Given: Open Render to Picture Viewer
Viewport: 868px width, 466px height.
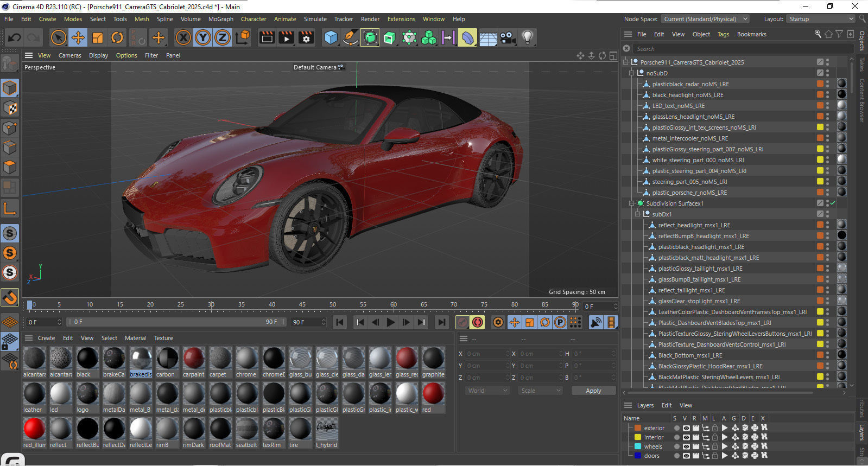Looking at the screenshot, I should 287,37.
